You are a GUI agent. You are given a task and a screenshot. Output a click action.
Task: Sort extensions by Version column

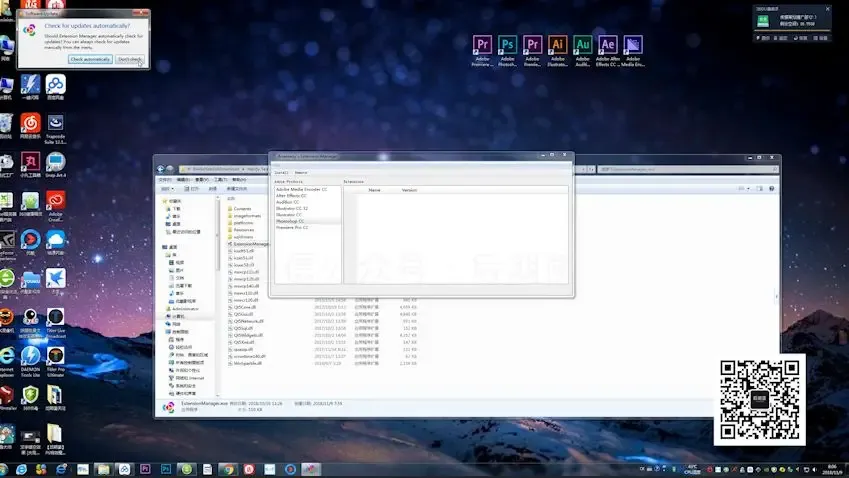click(409, 190)
